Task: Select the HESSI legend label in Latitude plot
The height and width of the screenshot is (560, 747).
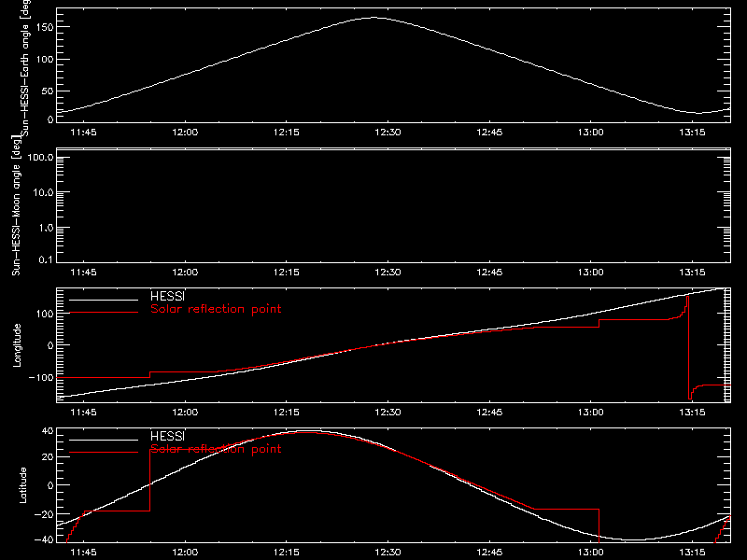Action: [x=167, y=436]
